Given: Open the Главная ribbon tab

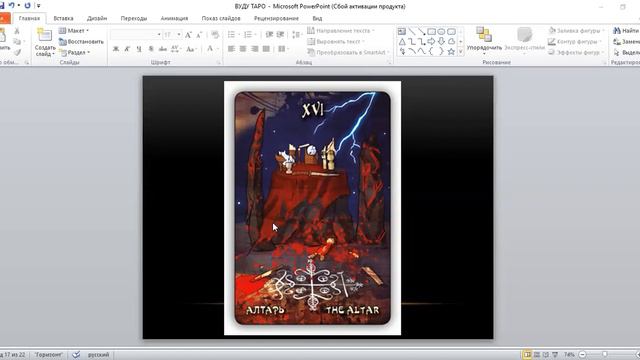Looking at the screenshot, I should pos(29,18).
